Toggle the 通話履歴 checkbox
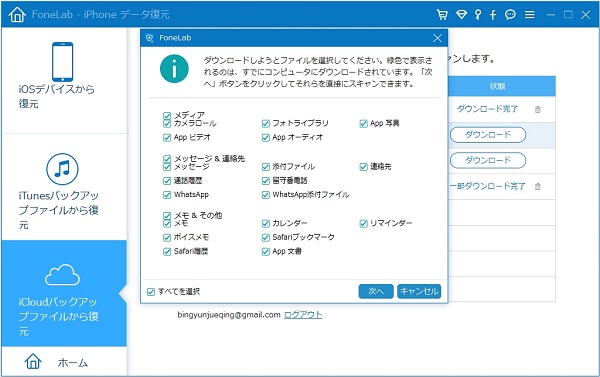Viewport: 600px width, 377px height. click(167, 181)
